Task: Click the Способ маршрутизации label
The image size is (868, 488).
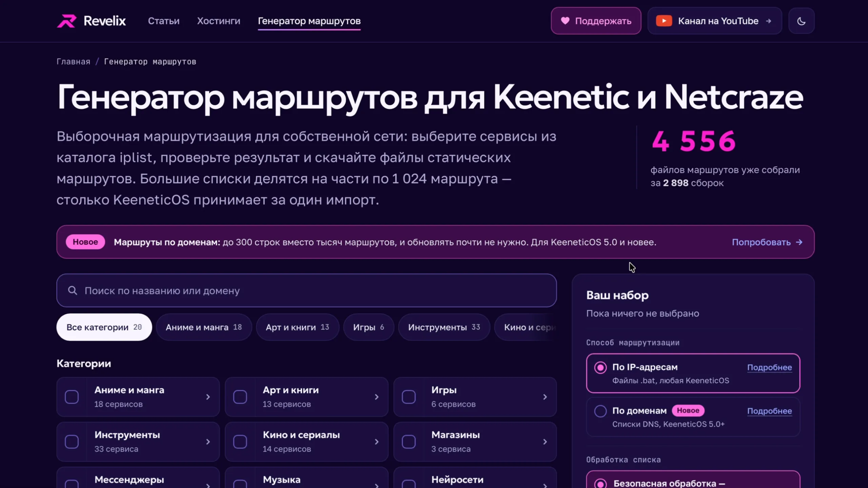Action: pos(633,343)
